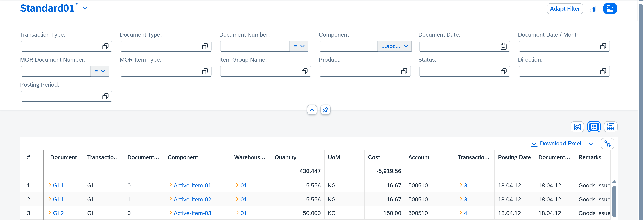644x220 pixels.
Task: Switch to visual filter chart mode
Action: (593, 9)
